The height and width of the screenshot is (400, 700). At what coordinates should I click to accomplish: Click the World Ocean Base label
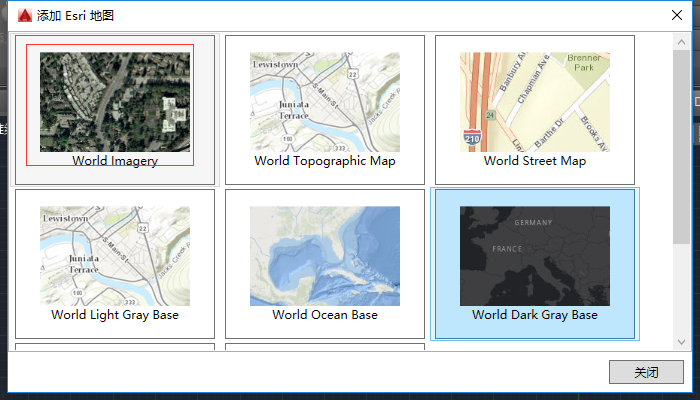click(x=325, y=315)
